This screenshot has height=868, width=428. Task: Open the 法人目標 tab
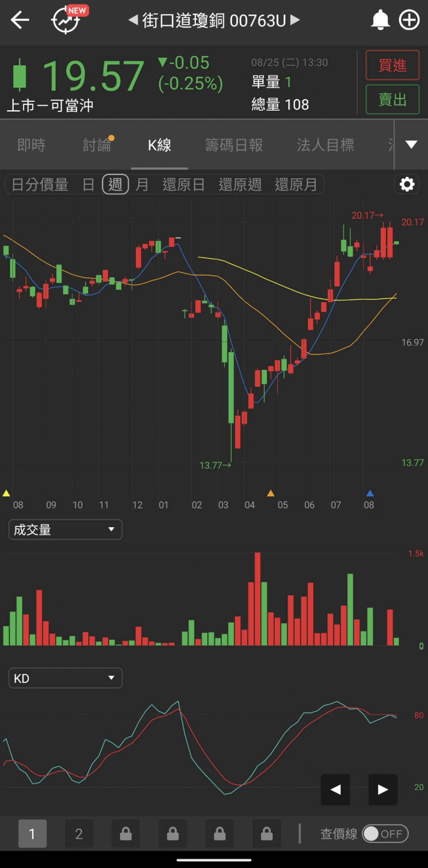click(325, 145)
